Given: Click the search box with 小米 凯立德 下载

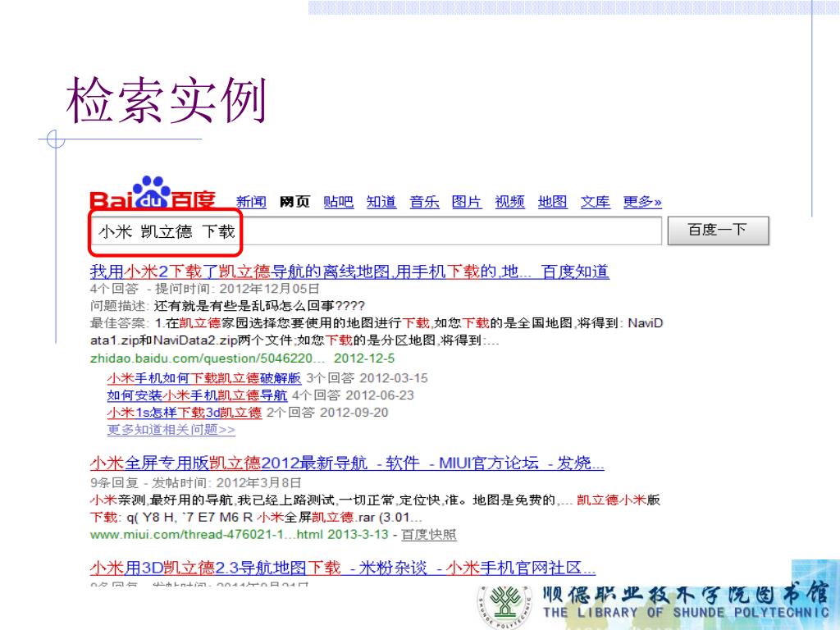Looking at the screenshot, I should point(376,231).
